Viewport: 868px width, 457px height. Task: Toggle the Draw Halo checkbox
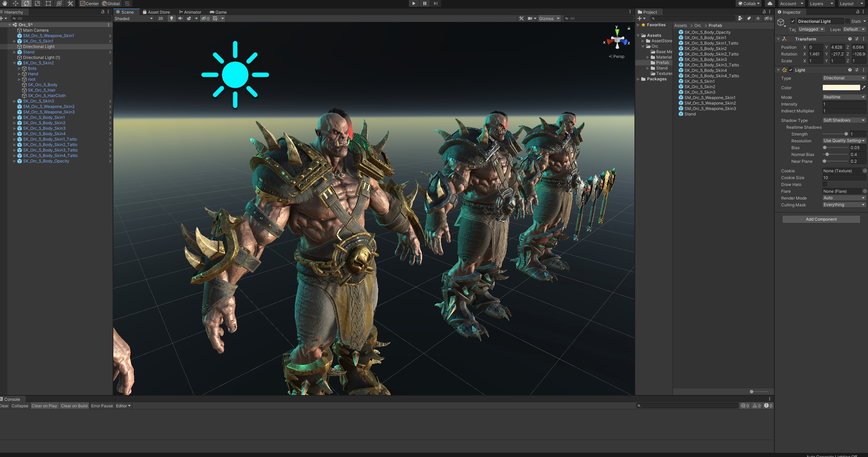click(825, 184)
